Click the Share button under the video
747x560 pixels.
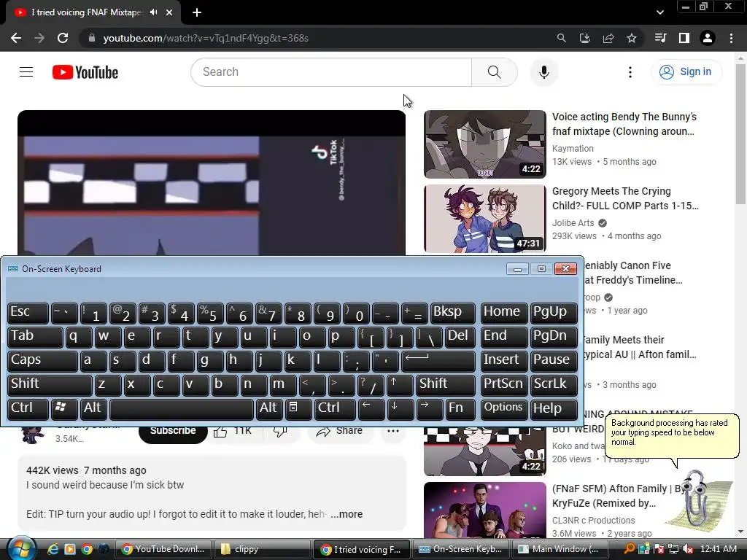(x=339, y=431)
